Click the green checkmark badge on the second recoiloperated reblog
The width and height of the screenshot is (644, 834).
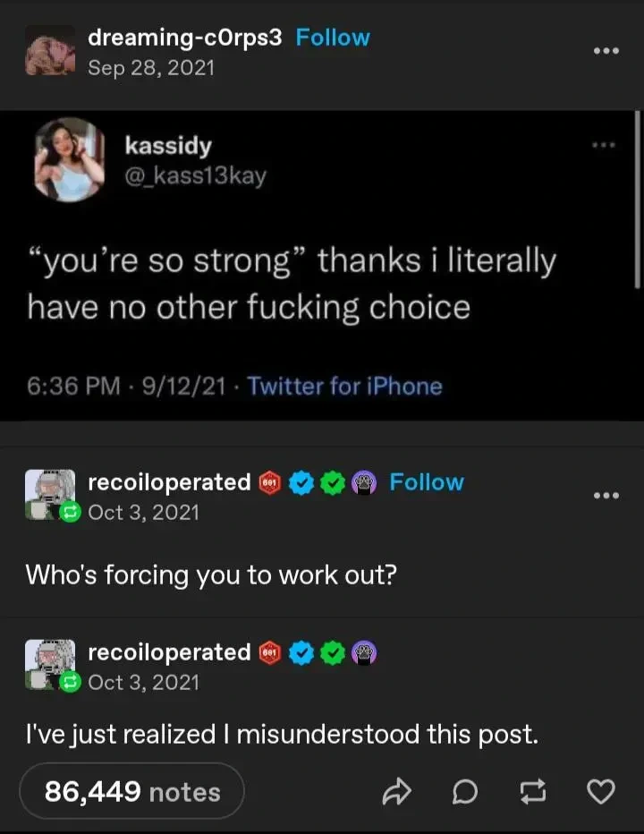coord(332,652)
